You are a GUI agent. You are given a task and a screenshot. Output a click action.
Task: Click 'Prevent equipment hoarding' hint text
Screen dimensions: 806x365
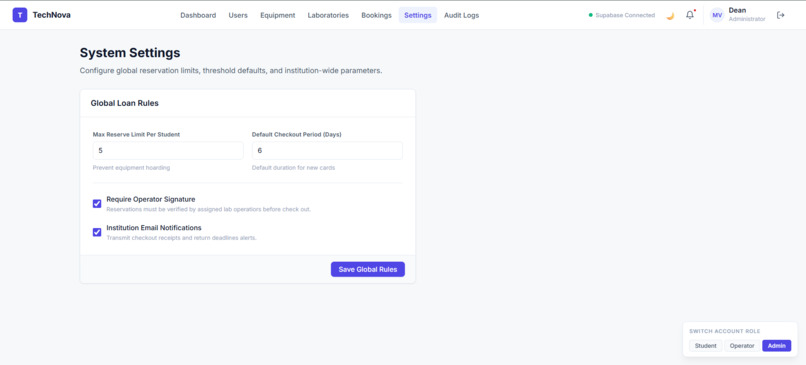tap(131, 168)
